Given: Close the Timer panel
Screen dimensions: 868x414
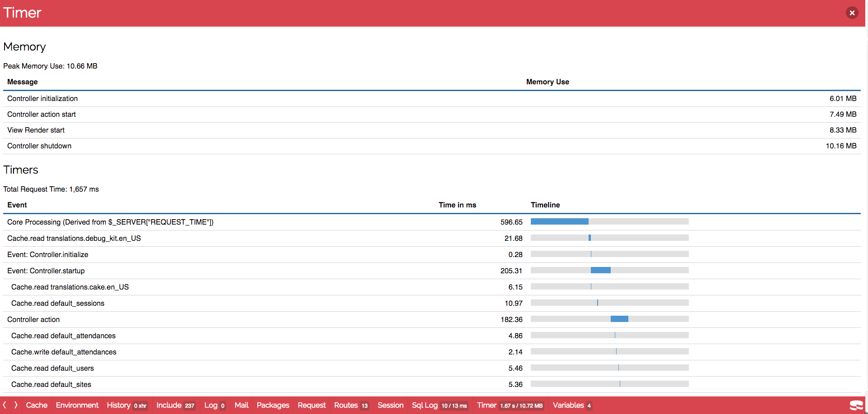Looking at the screenshot, I should point(852,13).
